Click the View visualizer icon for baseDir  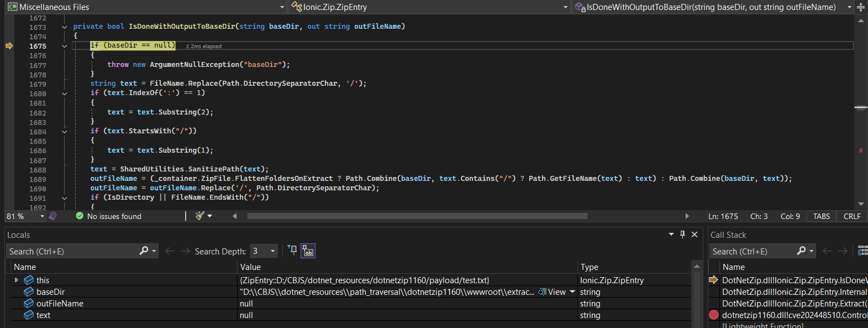[543, 292]
